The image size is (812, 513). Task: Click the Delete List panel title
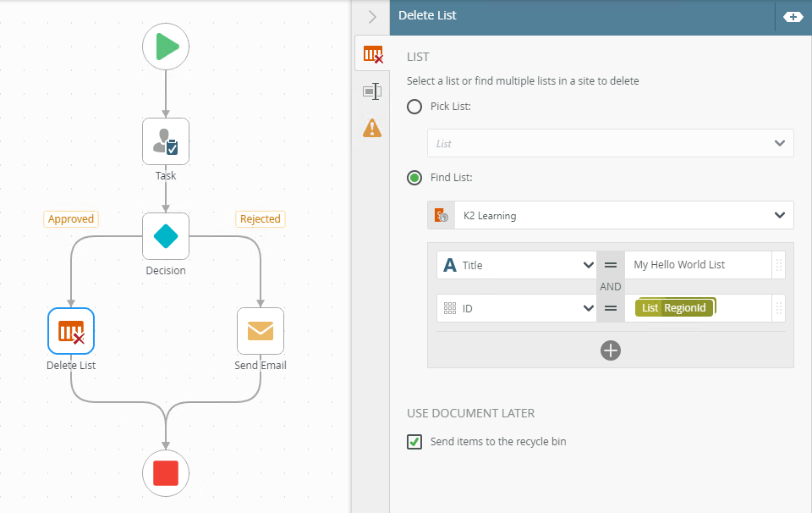coord(427,15)
